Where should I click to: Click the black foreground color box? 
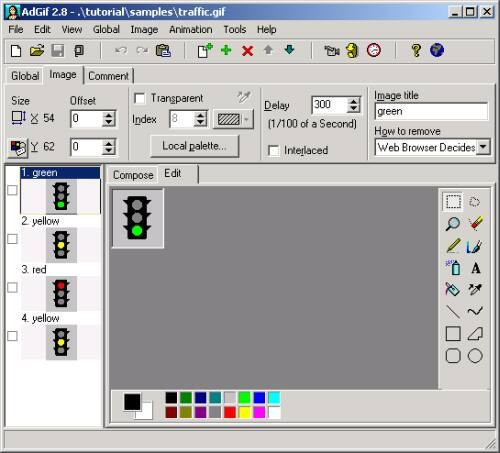[132, 402]
